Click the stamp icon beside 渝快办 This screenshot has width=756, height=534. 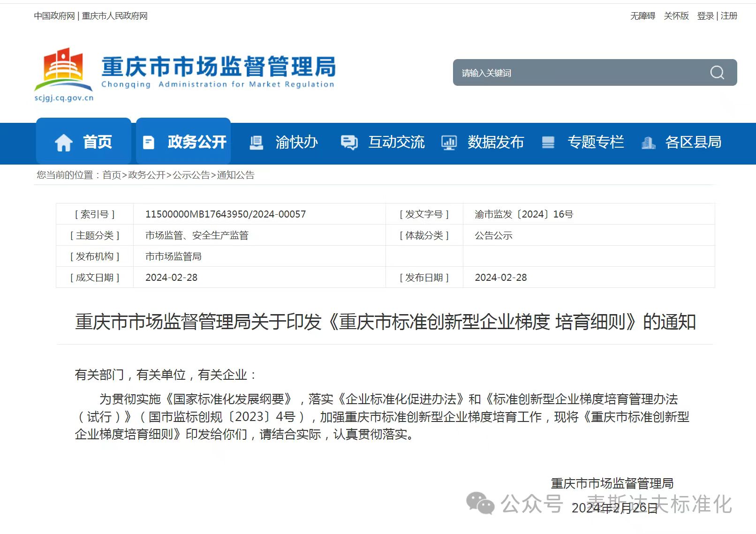[x=256, y=143]
